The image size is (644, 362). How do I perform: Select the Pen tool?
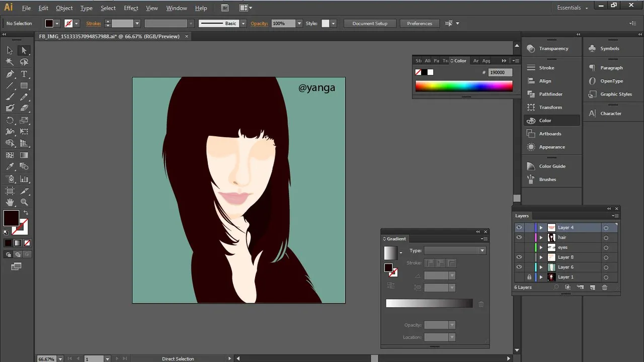[x=10, y=74]
